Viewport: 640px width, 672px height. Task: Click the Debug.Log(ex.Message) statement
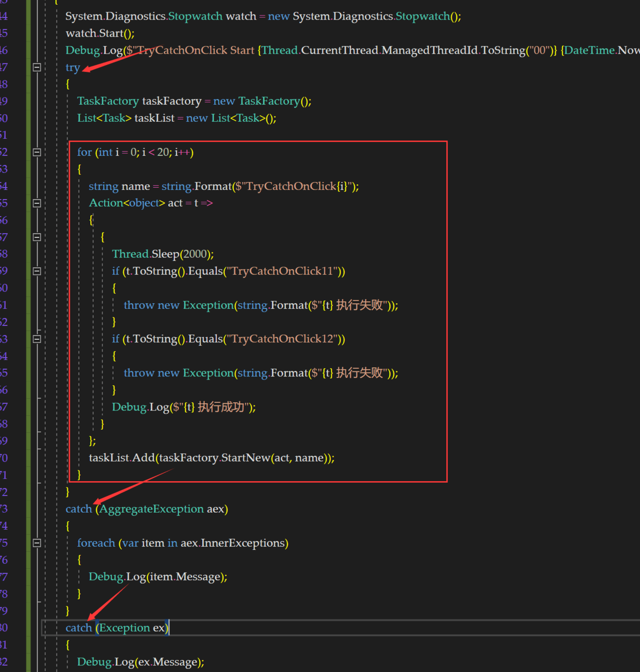[x=140, y=662]
